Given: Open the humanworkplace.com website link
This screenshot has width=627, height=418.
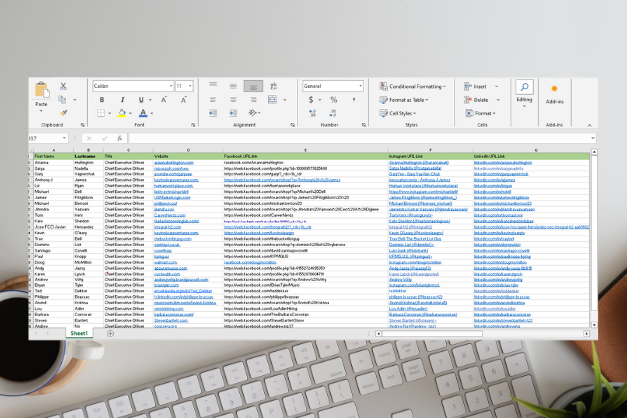Looking at the screenshot, I should coord(174,186).
